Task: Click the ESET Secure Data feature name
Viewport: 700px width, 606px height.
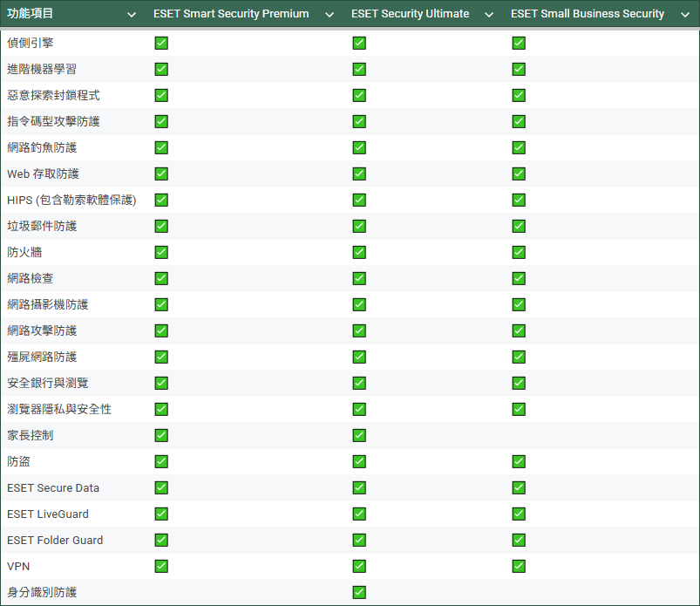Action: (x=53, y=487)
